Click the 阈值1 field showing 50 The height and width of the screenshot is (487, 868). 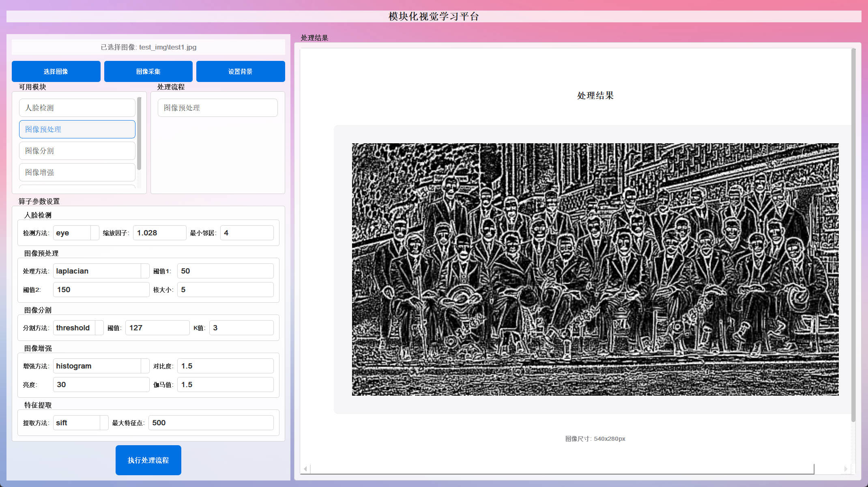(x=225, y=271)
